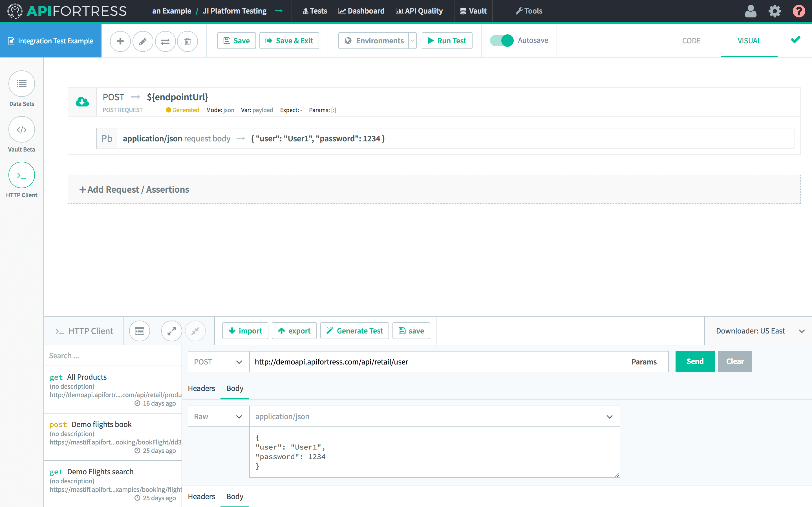Open the Vault Beta sidebar panel
This screenshot has width=812, height=507.
coord(21,130)
